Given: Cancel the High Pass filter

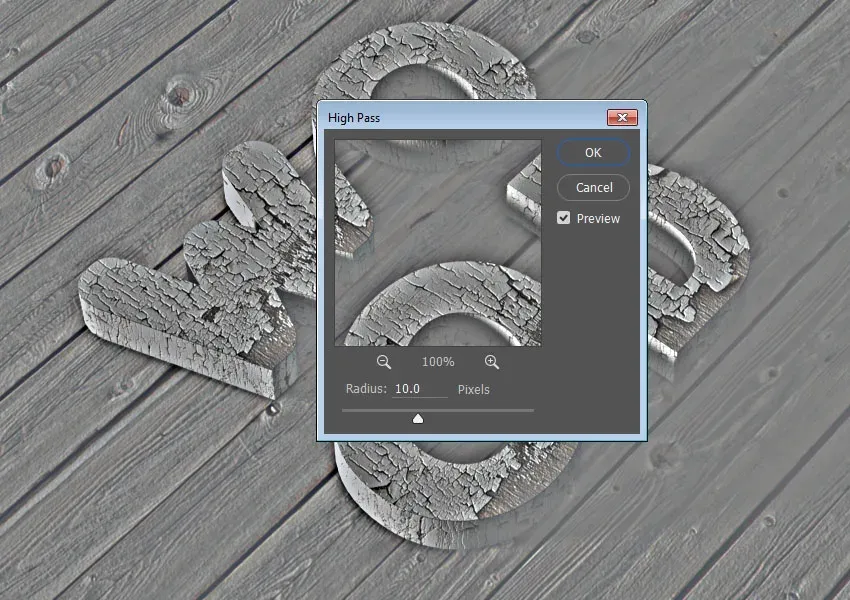Looking at the screenshot, I should [593, 188].
